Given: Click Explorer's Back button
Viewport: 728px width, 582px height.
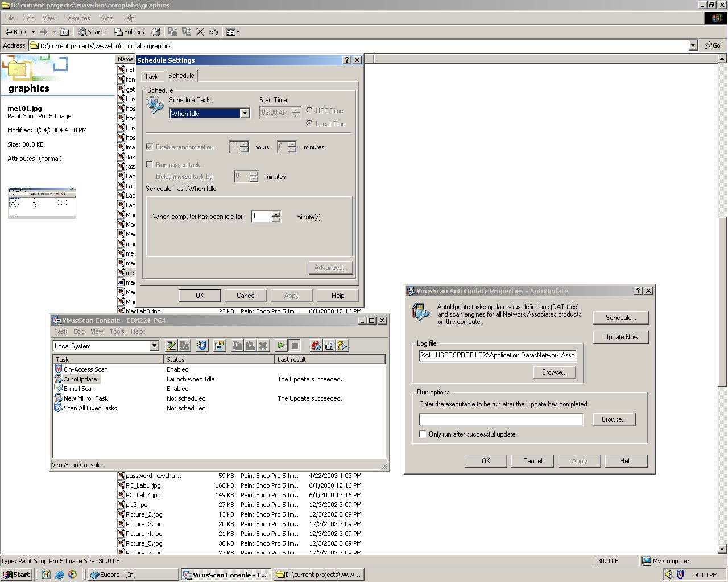Looking at the screenshot, I should [x=16, y=32].
